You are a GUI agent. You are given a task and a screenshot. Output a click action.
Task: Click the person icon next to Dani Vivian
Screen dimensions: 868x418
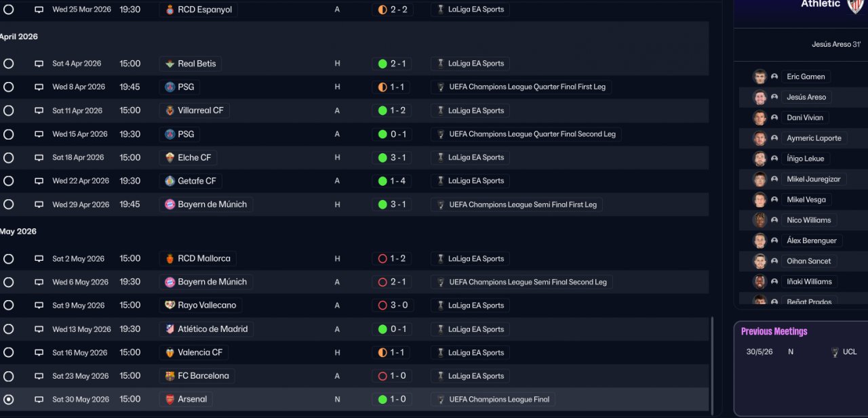(774, 118)
